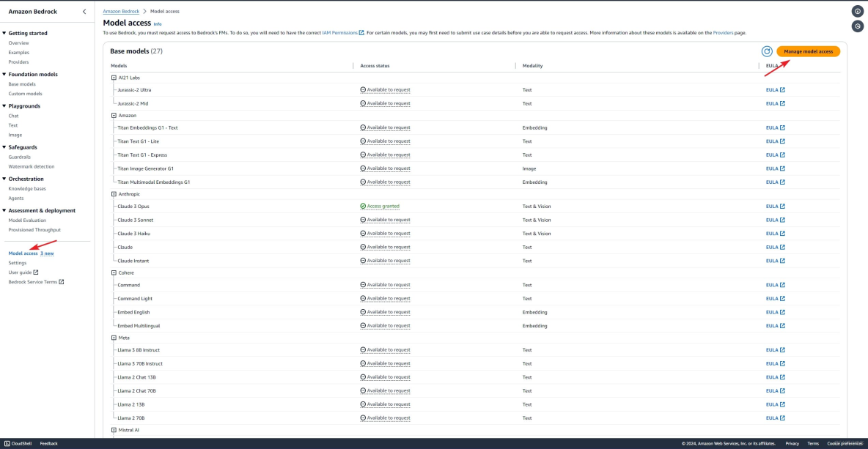
Task: Open EULA for Claude 3 Sonnet
Action: (775, 220)
